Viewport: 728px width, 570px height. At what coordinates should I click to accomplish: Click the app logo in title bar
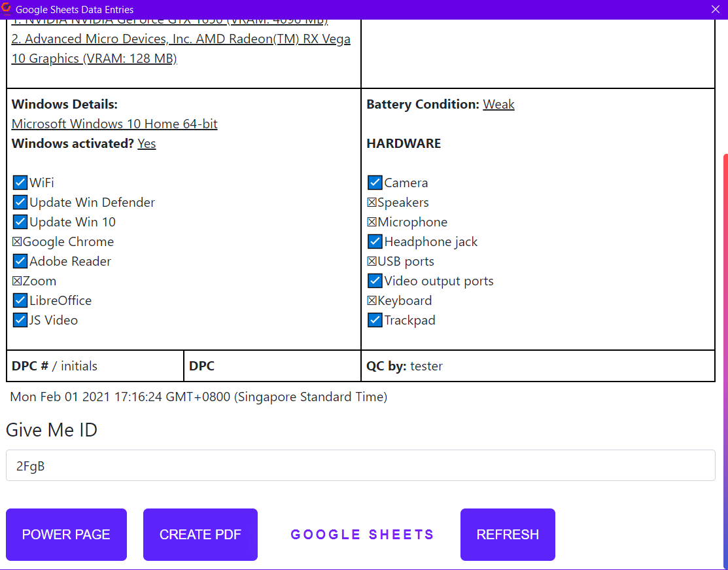(x=7, y=9)
